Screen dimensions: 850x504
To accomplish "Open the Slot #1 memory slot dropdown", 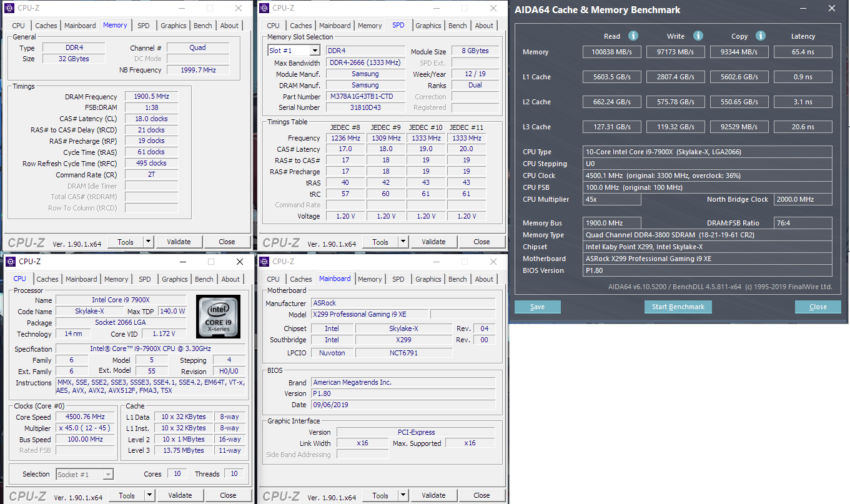I will (x=294, y=51).
